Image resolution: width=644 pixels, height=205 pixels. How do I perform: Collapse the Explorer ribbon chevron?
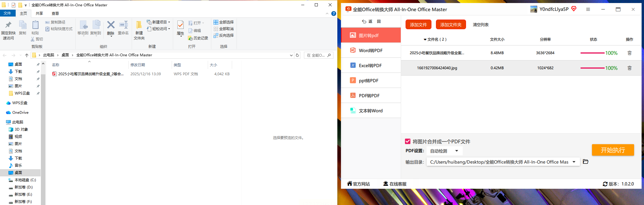pos(327,14)
